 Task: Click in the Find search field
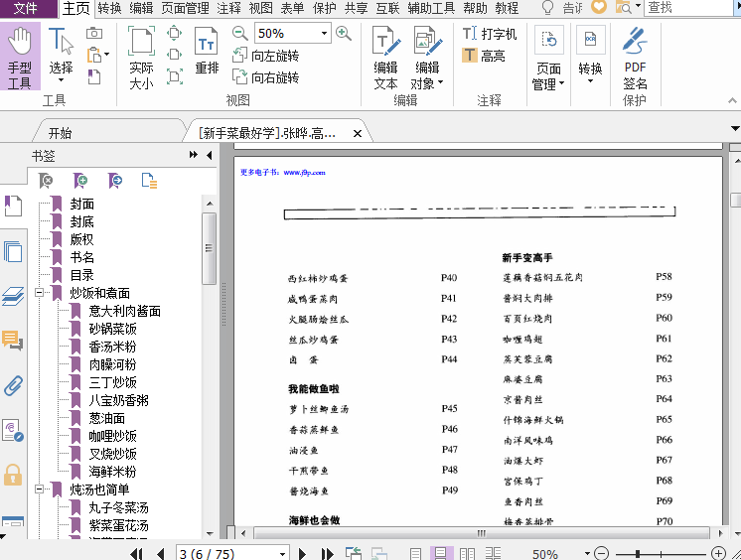(x=690, y=8)
